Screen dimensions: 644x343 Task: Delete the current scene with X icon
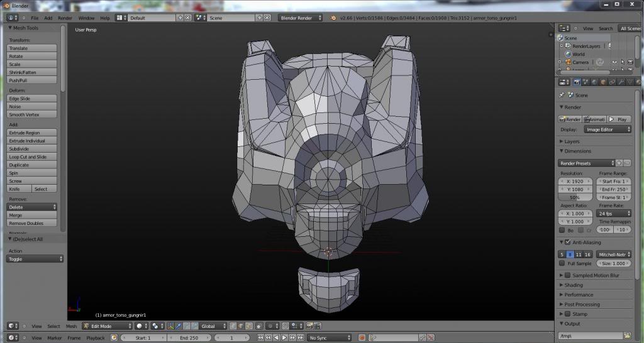[267, 18]
